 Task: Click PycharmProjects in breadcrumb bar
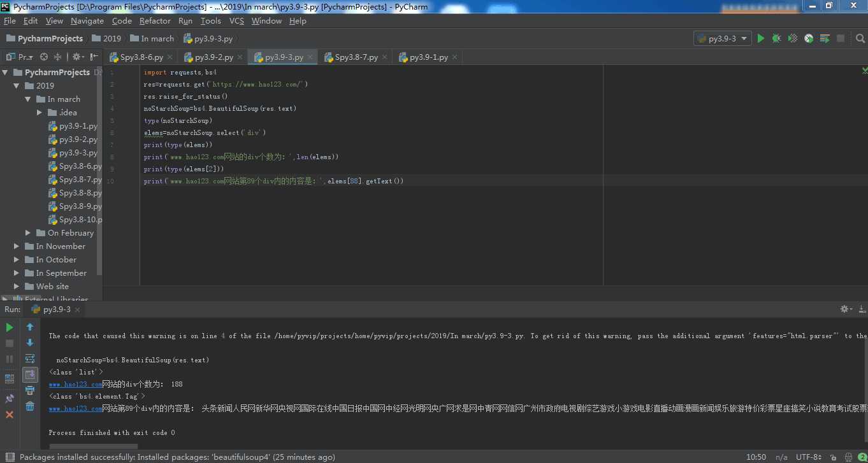(45, 38)
